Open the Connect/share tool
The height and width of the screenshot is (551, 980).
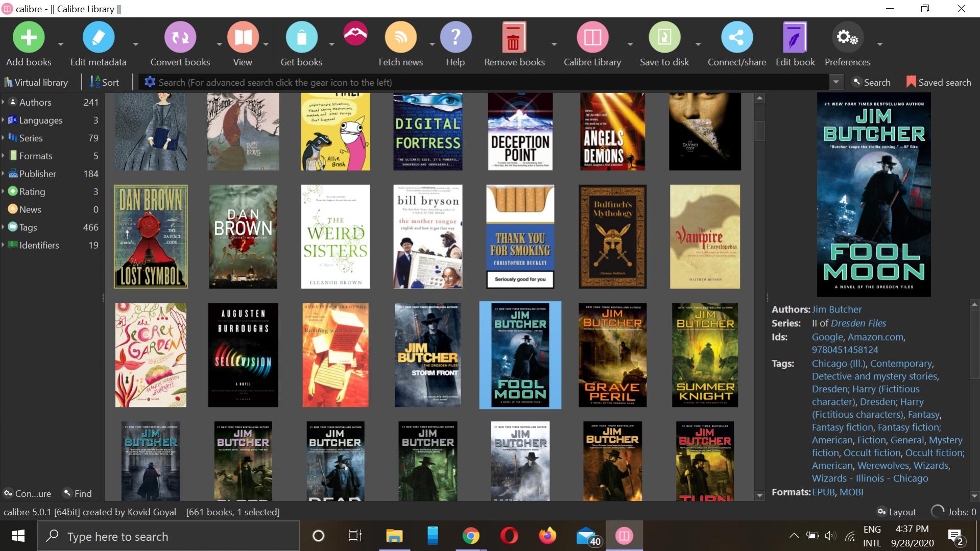pyautogui.click(x=736, y=38)
